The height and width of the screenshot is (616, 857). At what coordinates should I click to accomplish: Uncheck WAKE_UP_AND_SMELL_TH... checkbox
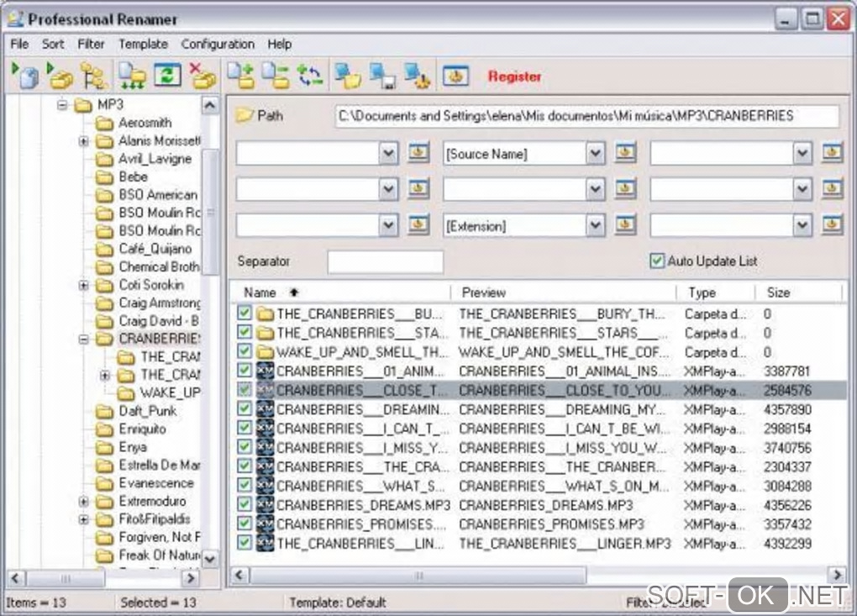pyautogui.click(x=244, y=351)
